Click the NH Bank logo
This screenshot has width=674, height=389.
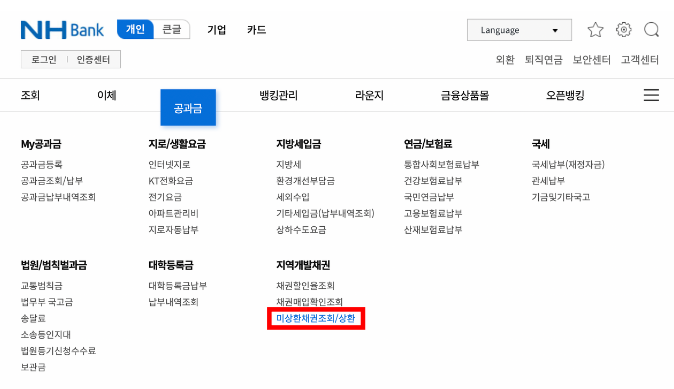click(62, 30)
